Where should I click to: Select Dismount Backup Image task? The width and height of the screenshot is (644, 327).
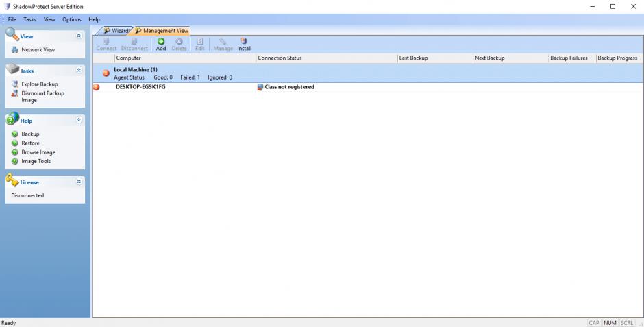(42, 97)
